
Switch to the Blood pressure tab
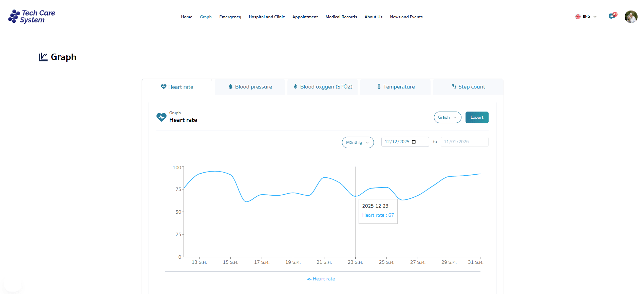[x=250, y=87]
